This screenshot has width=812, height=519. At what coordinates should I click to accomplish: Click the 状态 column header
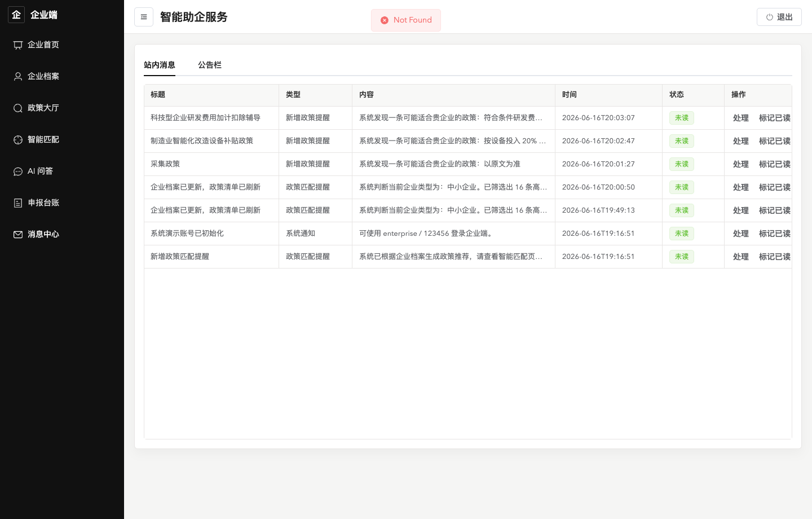click(694, 95)
